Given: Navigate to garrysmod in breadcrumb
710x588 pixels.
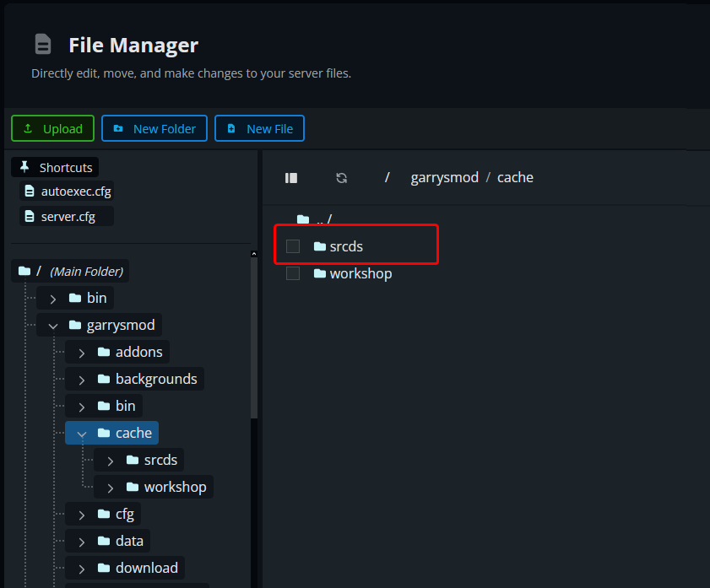Looking at the screenshot, I should (x=445, y=177).
